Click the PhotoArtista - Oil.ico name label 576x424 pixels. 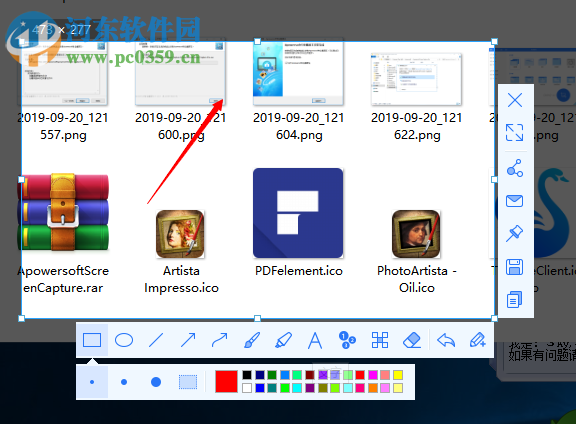coord(417,279)
